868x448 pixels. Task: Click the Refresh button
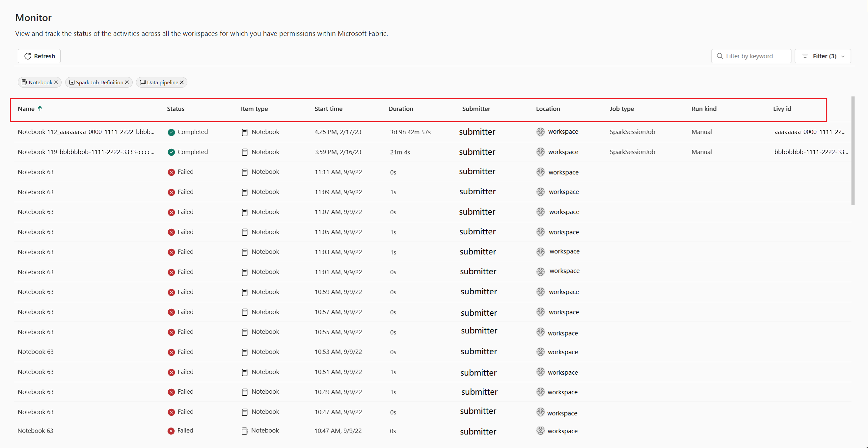click(x=39, y=56)
